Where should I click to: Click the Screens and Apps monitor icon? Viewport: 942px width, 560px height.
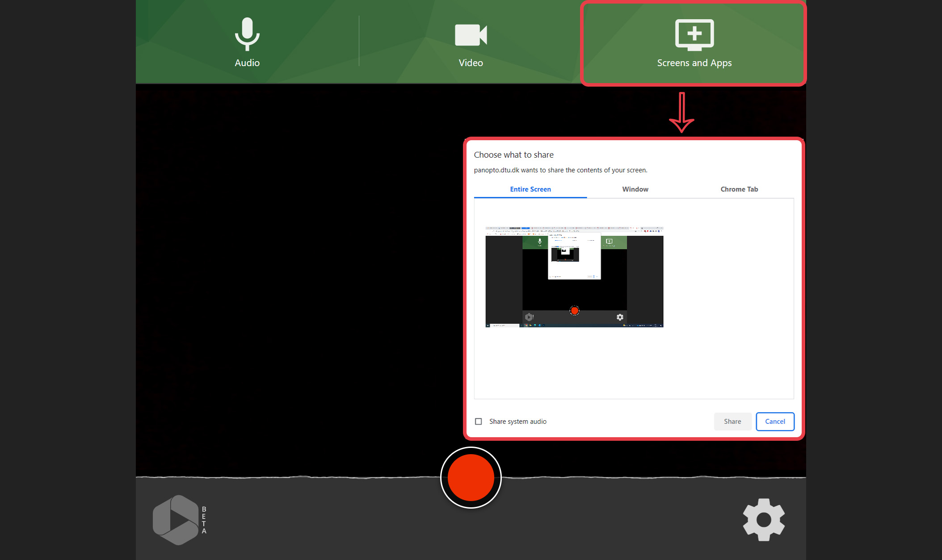coord(694,34)
